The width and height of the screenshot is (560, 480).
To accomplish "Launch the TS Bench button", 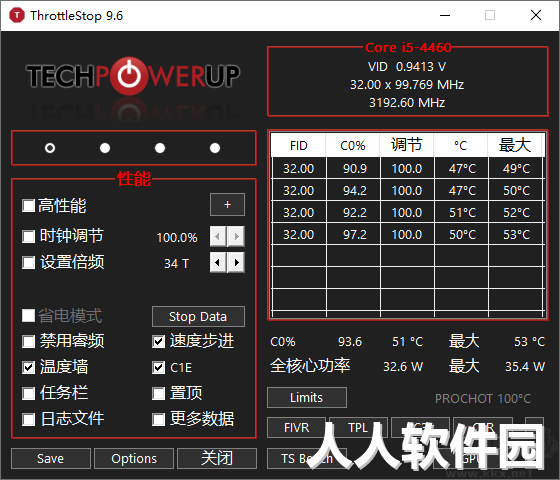I will (x=307, y=458).
